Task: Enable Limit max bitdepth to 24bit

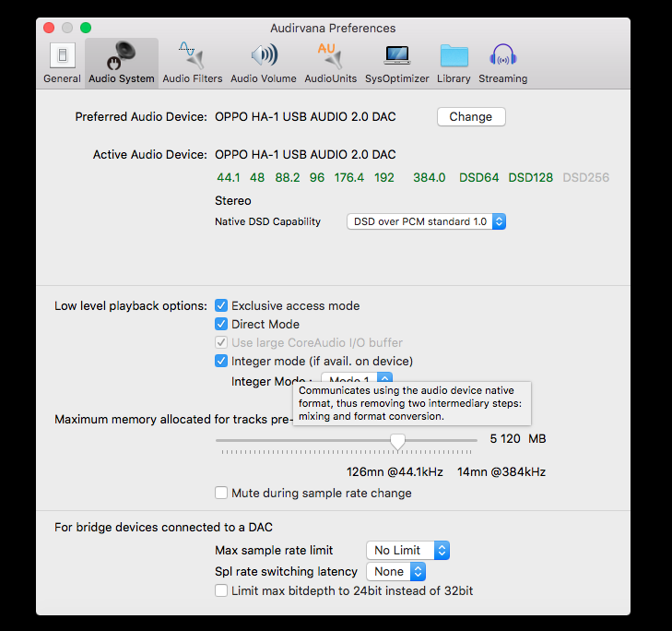Action: tap(221, 590)
